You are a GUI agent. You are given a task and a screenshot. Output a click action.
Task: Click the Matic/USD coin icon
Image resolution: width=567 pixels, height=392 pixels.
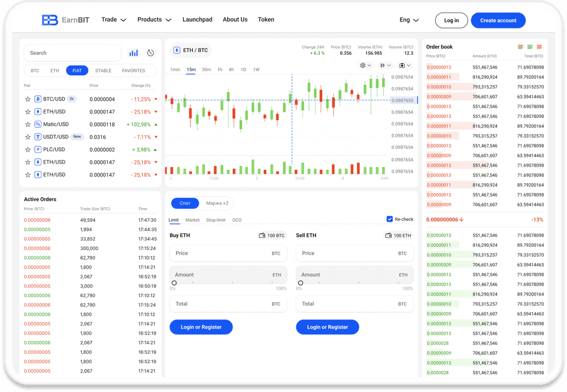pos(38,124)
